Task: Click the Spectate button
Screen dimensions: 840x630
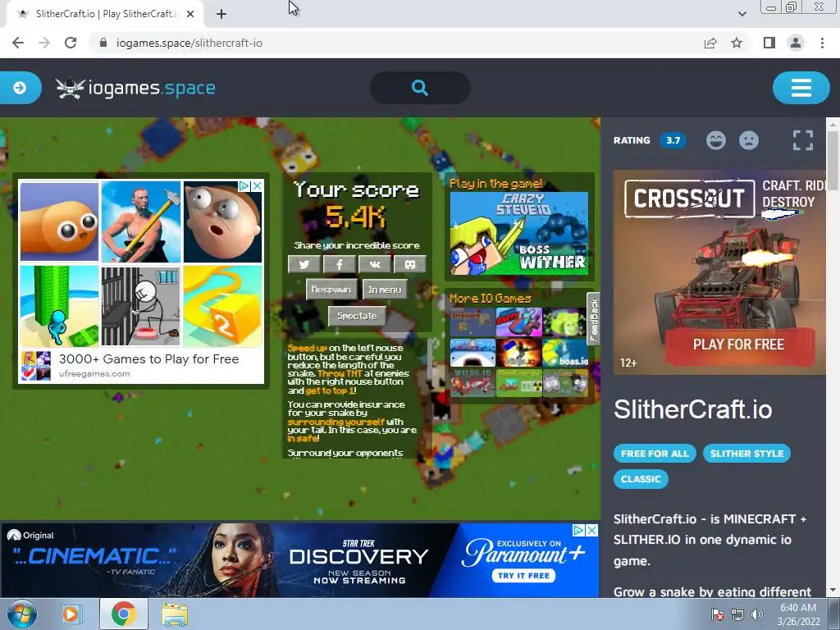Action: (357, 316)
